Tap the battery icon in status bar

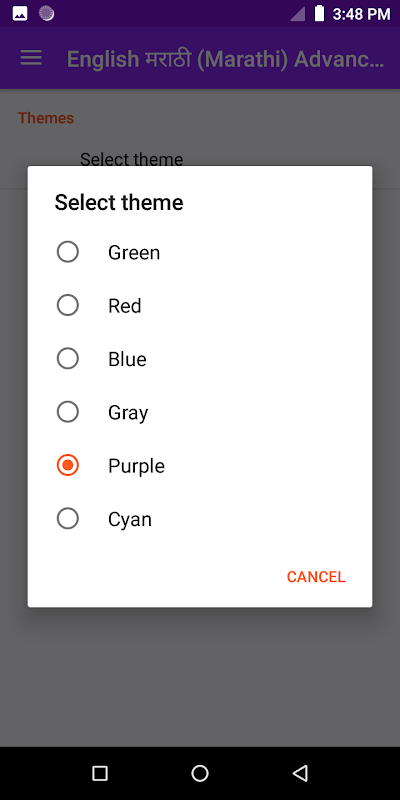pyautogui.click(x=319, y=14)
